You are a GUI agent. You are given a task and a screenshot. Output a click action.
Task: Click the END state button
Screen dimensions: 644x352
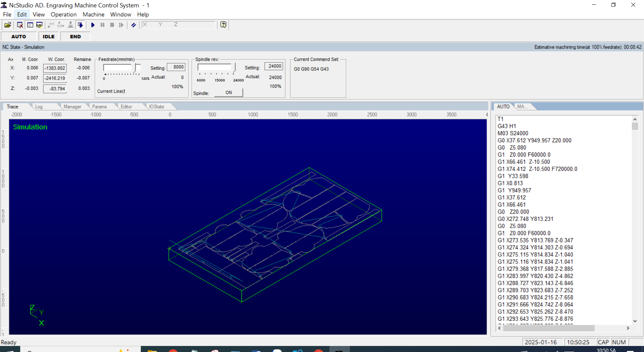coord(75,36)
